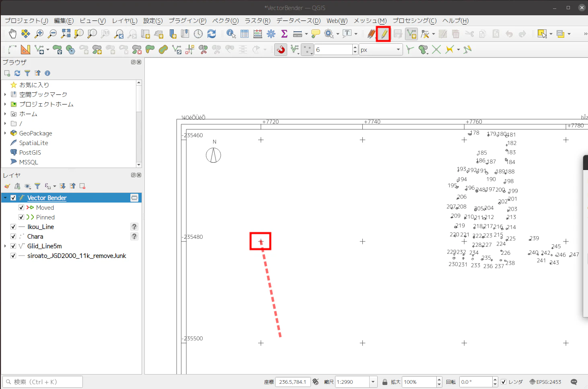Viewport: 588px width, 389px height.
Task: Expand ホーム node in Browser
Action: pyautogui.click(x=5, y=114)
